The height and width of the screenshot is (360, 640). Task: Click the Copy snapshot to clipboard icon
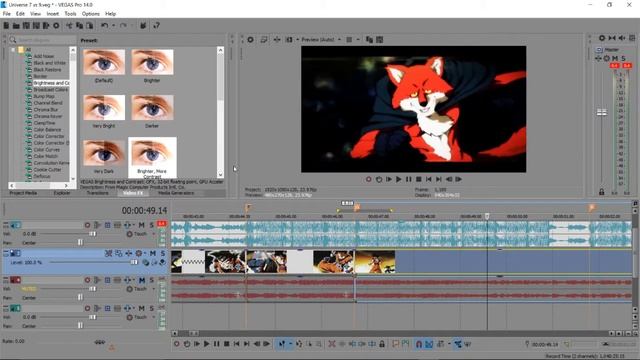(369, 40)
